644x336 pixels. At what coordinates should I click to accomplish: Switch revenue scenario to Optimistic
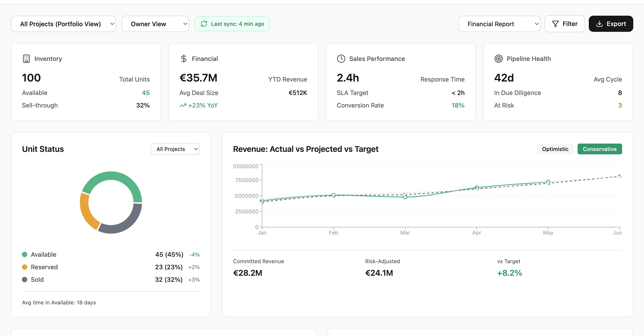(x=555, y=149)
